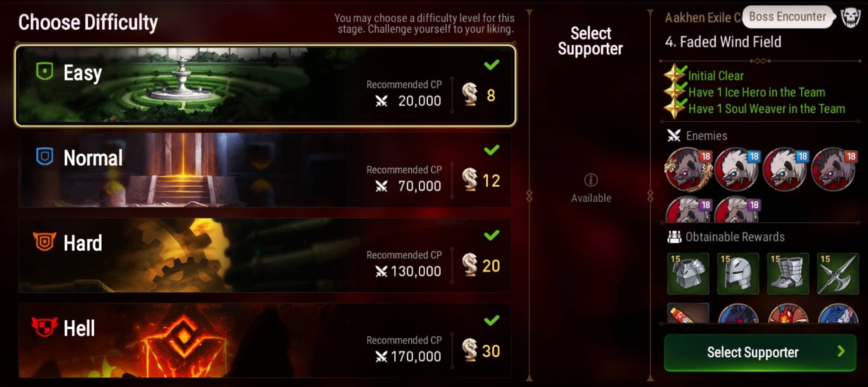Select the Normal difficulty option
The height and width of the screenshot is (387, 868).
[x=265, y=171]
